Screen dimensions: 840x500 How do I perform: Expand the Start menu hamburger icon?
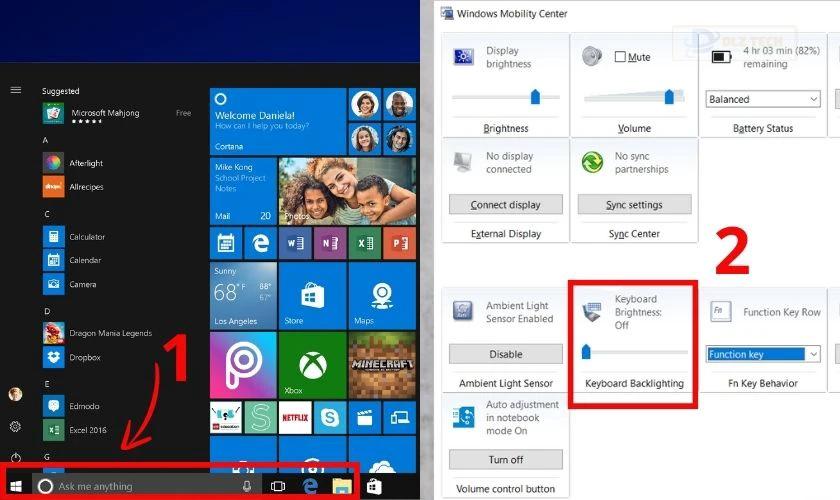tap(16, 90)
